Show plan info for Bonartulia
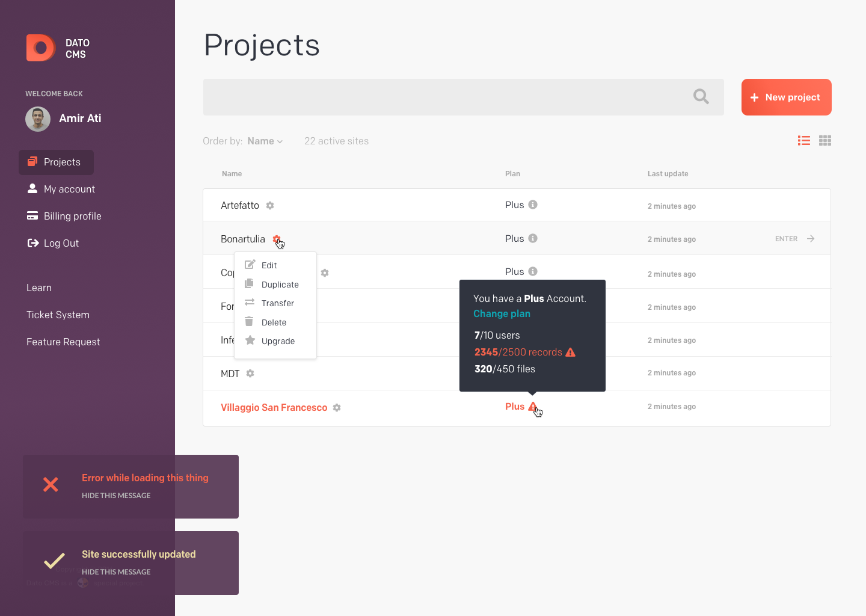 533,238
